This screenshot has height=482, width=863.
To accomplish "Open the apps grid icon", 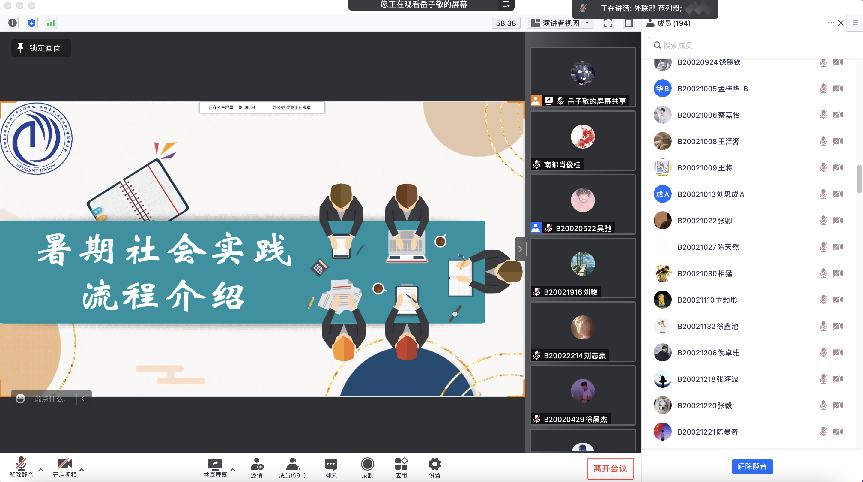I will click(x=401, y=465).
